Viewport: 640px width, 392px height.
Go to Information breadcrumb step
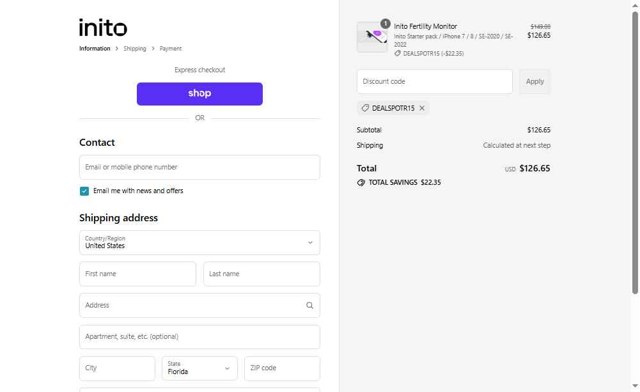click(95, 49)
